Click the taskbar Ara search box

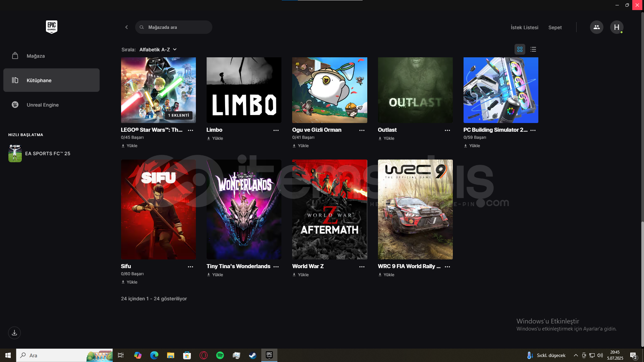coord(64,355)
